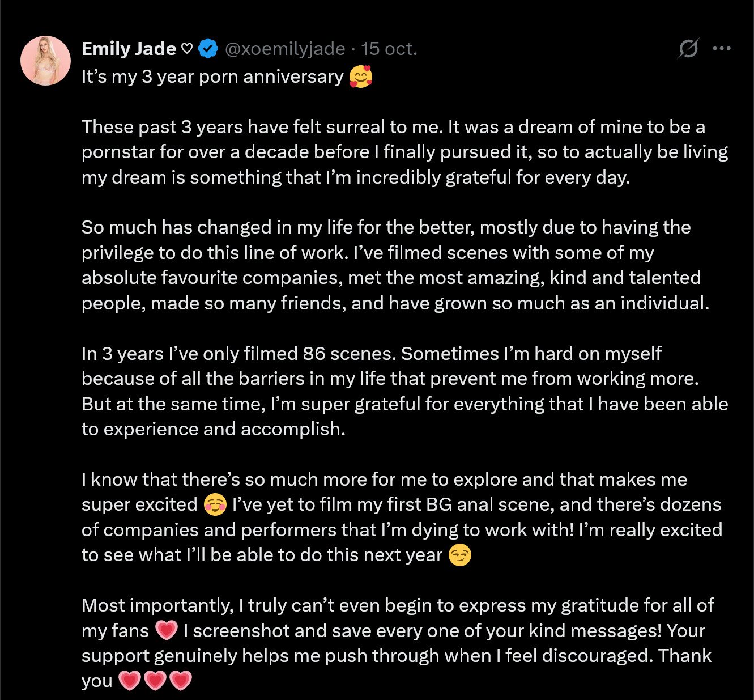Viewport: 754px width, 700px height.
Task: Click the first of three hearts after "you"
Action: (x=129, y=681)
